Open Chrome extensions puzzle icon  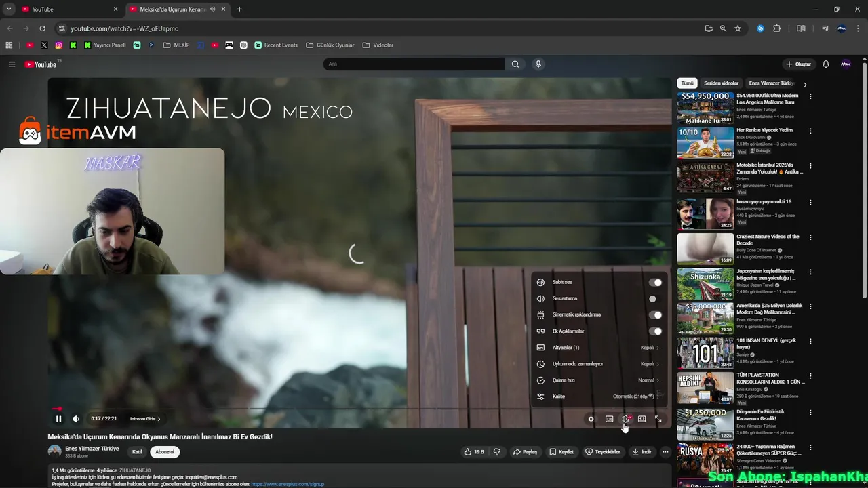[777, 28]
